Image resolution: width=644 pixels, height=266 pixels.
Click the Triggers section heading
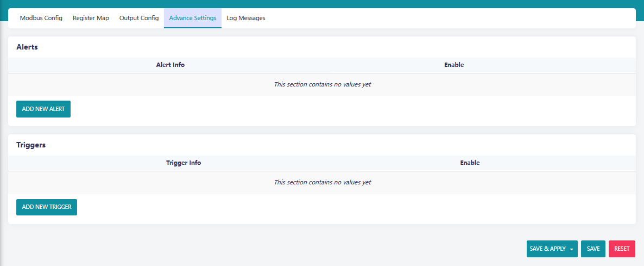coord(31,145)
